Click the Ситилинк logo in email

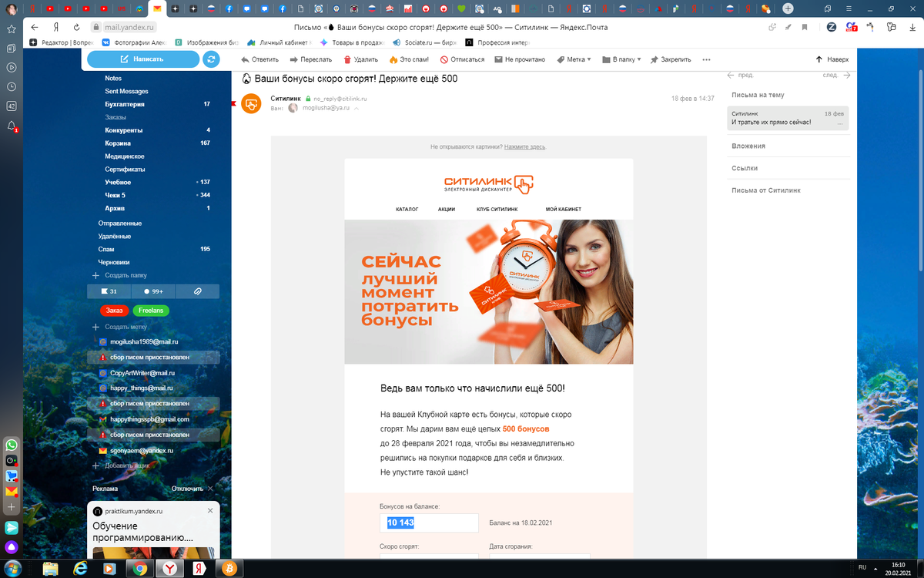(489, 183)
